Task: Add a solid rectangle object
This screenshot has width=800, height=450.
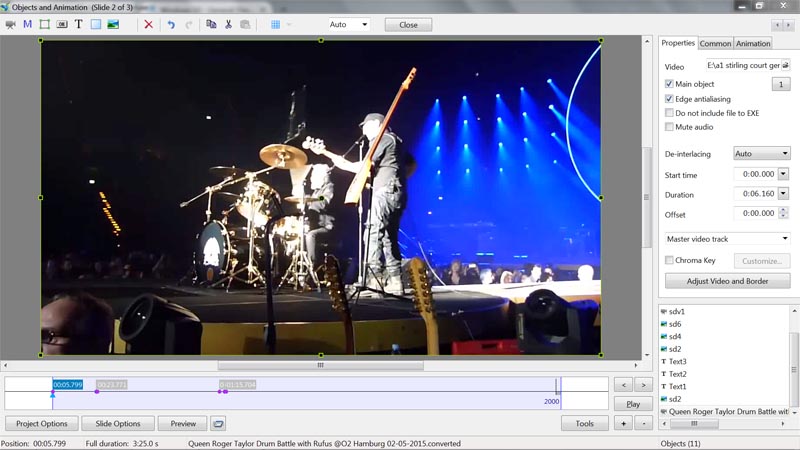Action: (x=96, y=24)
